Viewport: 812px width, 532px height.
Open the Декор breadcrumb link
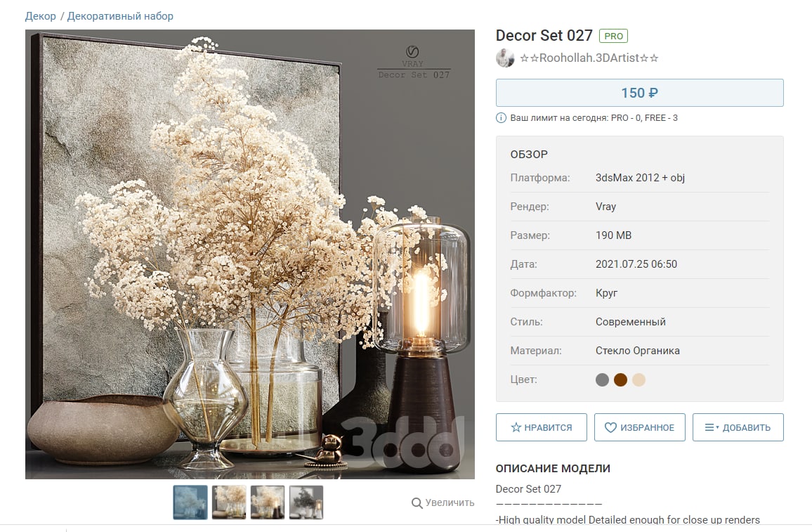[41, 16]
